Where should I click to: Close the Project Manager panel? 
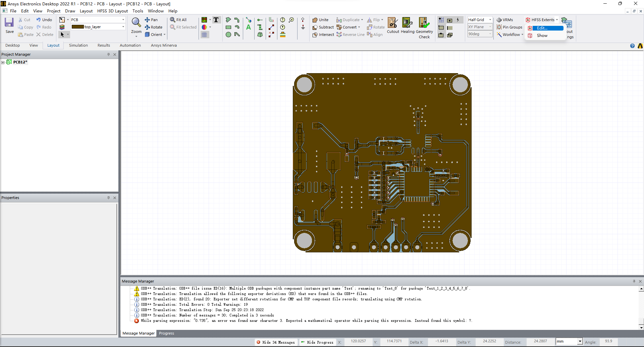click(x=115, y=54)
